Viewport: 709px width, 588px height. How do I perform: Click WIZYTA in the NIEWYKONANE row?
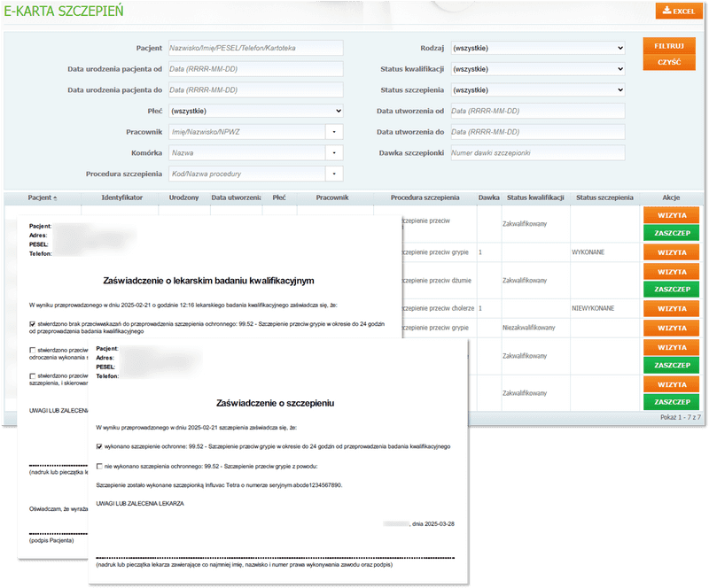pos(672,309)
